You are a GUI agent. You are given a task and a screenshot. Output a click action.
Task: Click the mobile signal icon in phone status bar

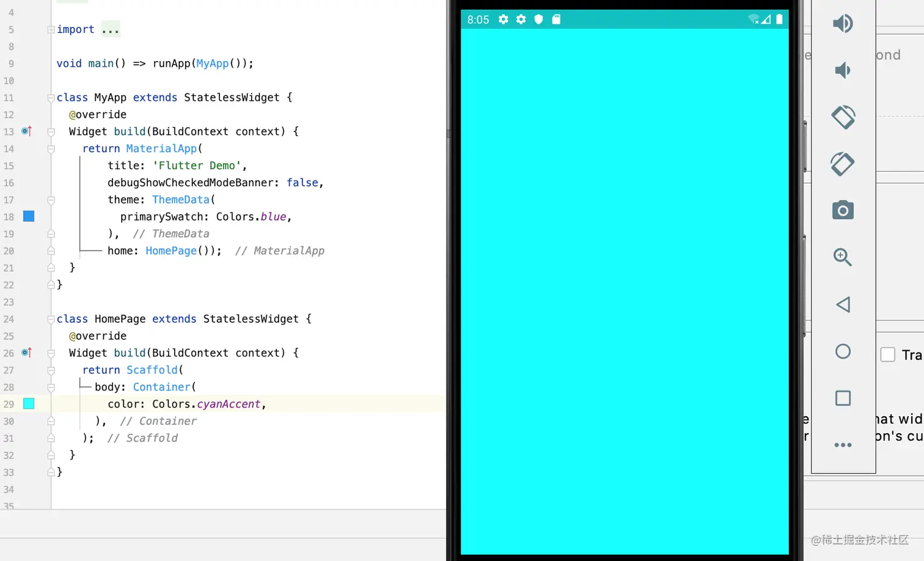point(766,19)
